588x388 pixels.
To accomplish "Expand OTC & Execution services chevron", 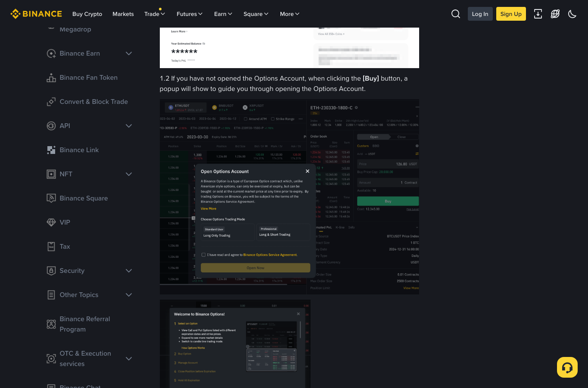I will click(129, 359).
